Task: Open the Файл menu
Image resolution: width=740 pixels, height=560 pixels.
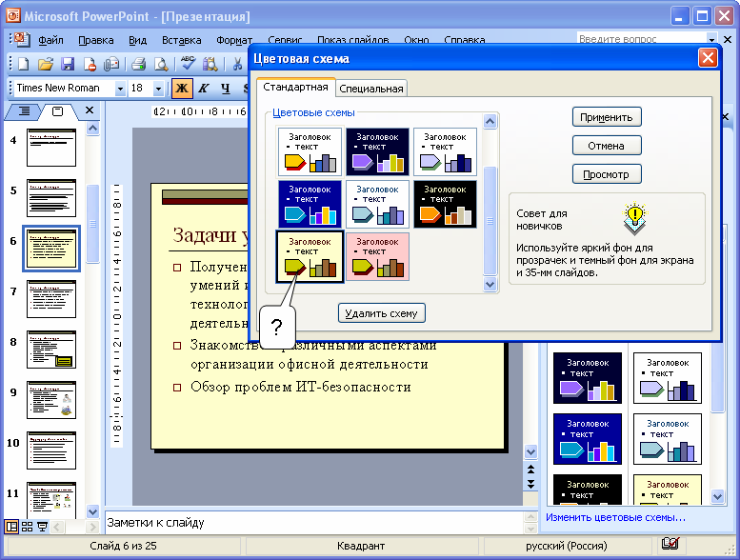Action: point(51,40)
